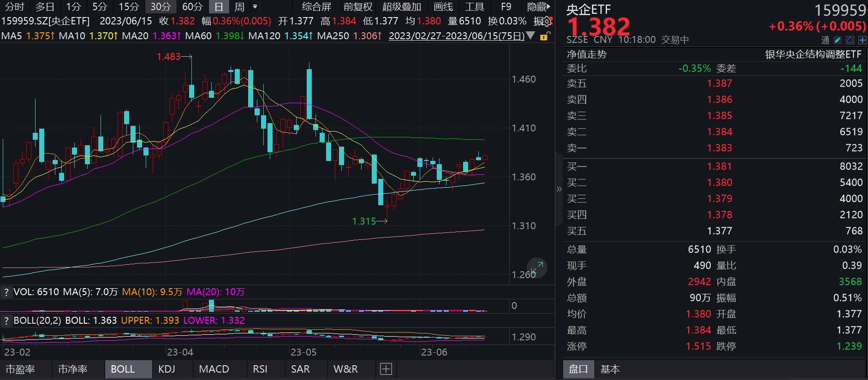Viewport: 868px width, 380px height.
Task: Open the 画线 drawing tools
Action: [443, 7]
